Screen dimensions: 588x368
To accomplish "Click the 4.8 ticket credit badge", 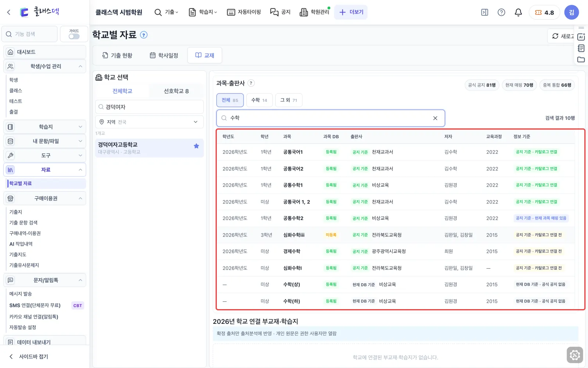I will 544,12.
